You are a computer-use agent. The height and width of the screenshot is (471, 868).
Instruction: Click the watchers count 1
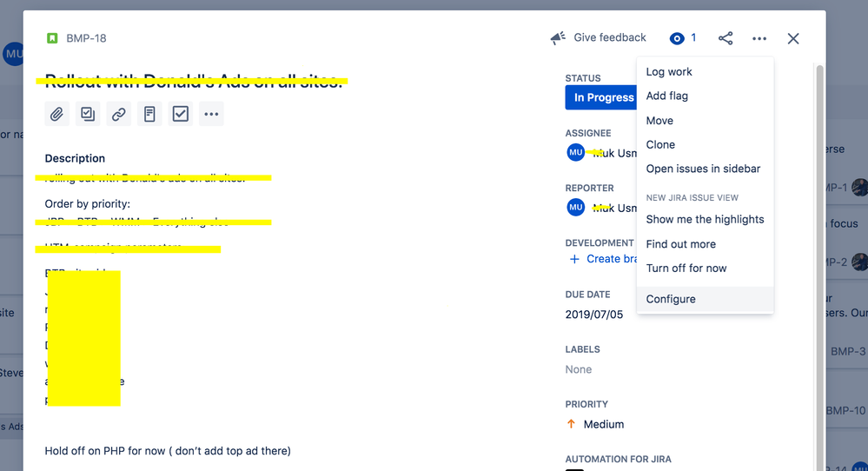pyautogui.click(x=693, y=37)
